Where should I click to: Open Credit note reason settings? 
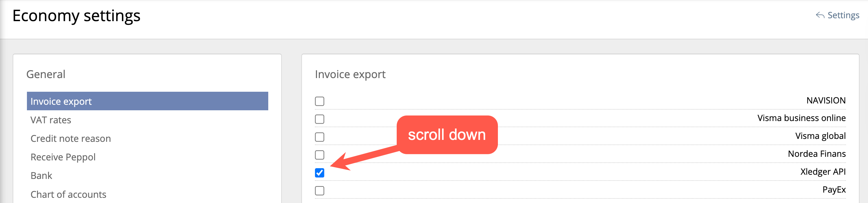click(70, 139)
